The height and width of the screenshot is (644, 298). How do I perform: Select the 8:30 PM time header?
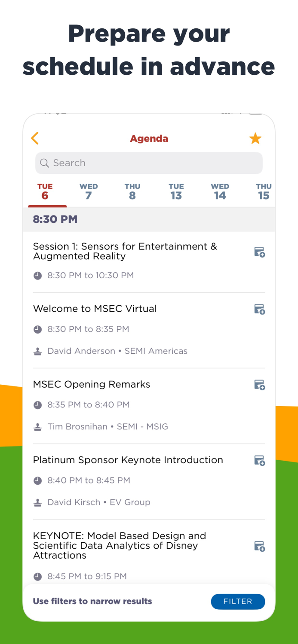coord(55,219)
